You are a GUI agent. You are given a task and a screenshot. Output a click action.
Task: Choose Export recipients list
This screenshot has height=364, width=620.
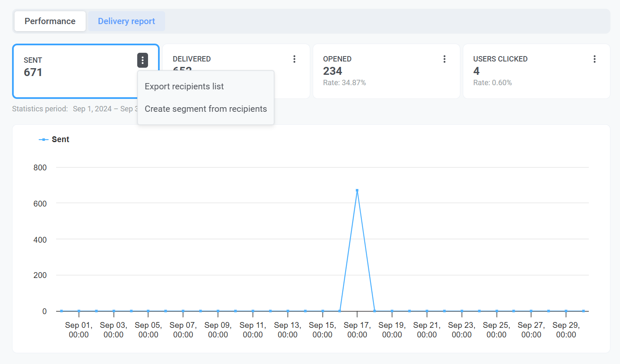click(184, 86)
